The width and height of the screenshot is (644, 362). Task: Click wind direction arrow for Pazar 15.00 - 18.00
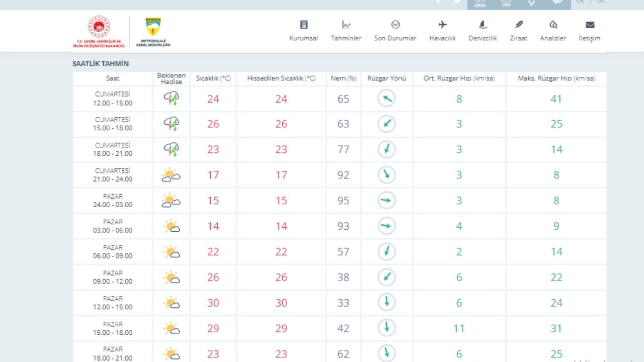386,328
